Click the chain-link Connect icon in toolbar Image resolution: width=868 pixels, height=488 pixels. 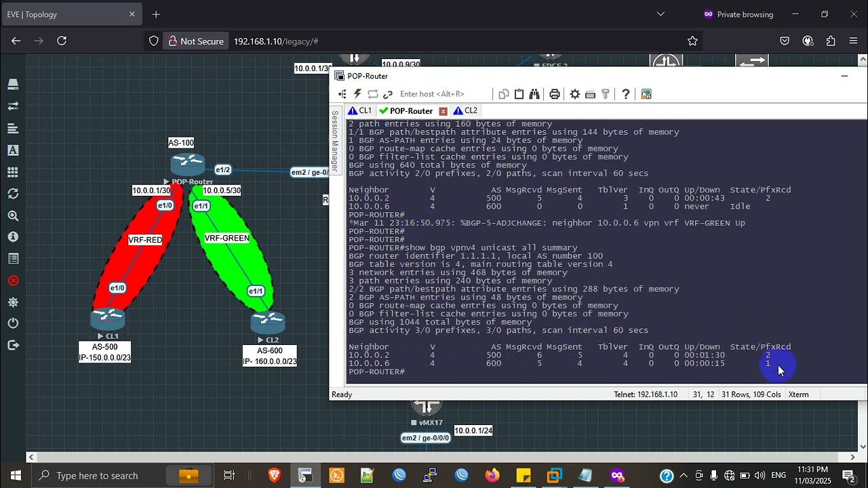pos(388,94)
